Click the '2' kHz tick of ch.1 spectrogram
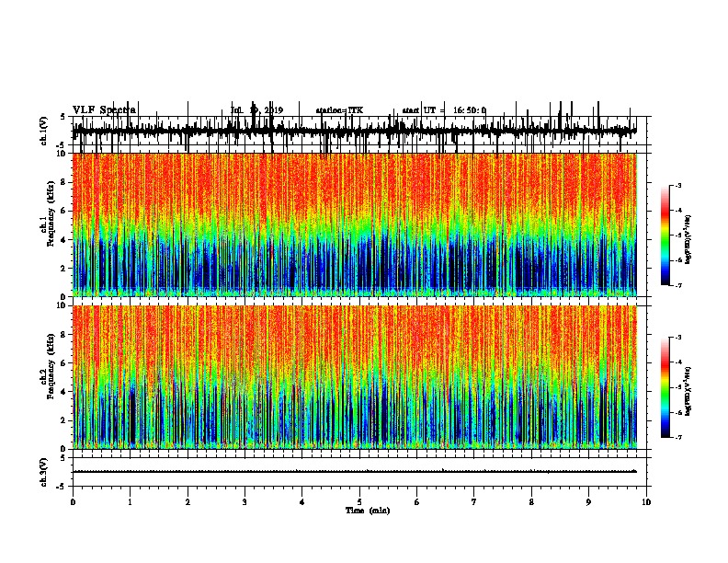The height and width of the screenshot is (563, 728). (x=64, y=268)
